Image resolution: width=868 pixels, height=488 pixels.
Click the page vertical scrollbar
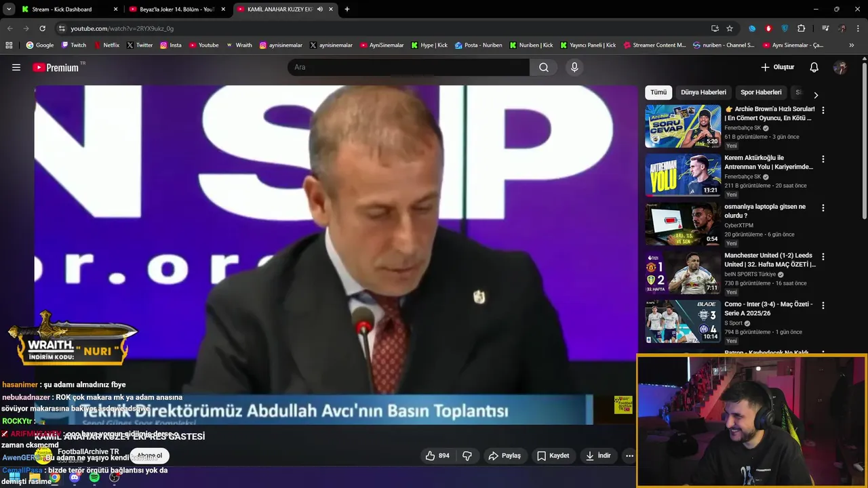(864, 141)
